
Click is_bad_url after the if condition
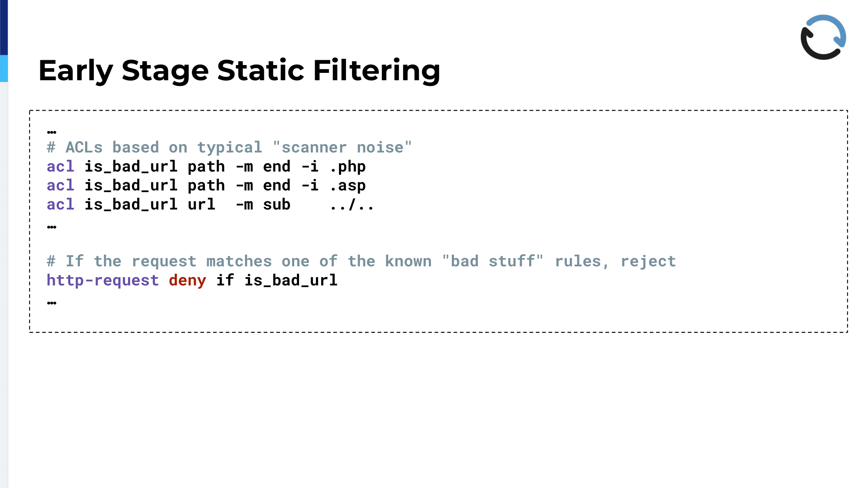(x=291, y=281)
